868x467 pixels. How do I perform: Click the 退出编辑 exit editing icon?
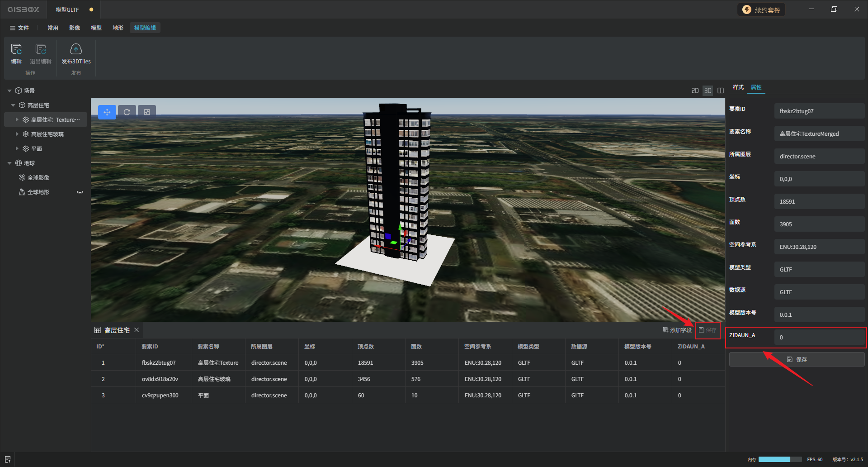(41, 50)
